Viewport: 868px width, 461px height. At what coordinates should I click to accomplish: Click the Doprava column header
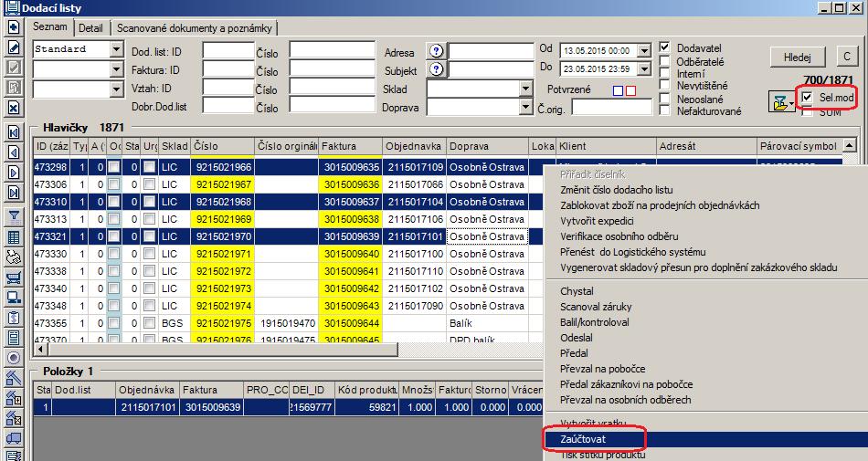pyautogui.click(x=487, y=146)
